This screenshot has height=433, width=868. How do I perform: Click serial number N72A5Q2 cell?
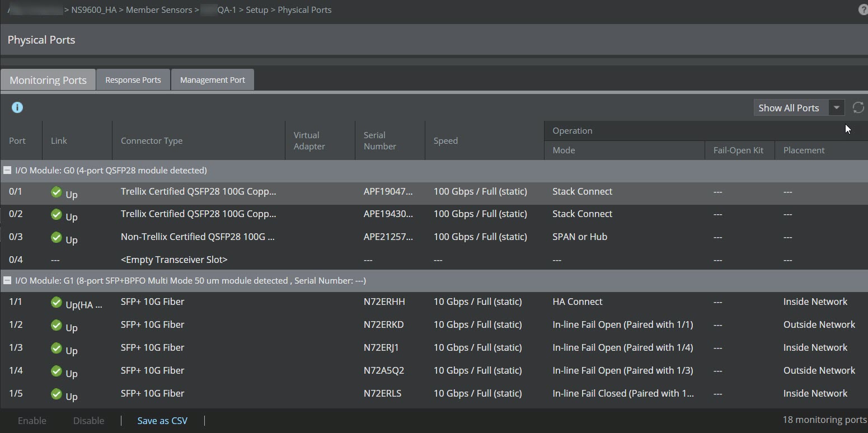384,371
